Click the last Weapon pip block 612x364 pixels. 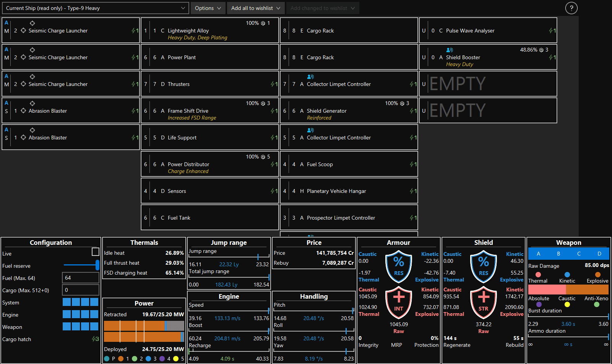tap(94, 327)
